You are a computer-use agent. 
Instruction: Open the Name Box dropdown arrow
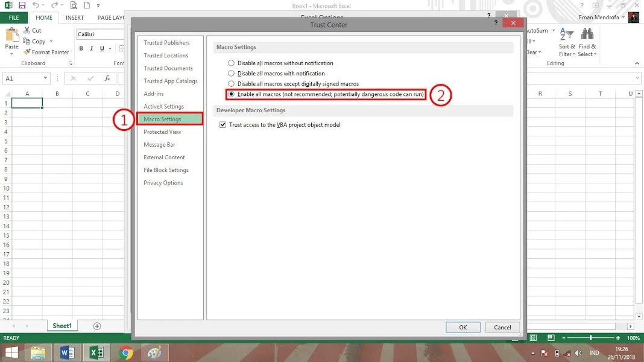45,78
